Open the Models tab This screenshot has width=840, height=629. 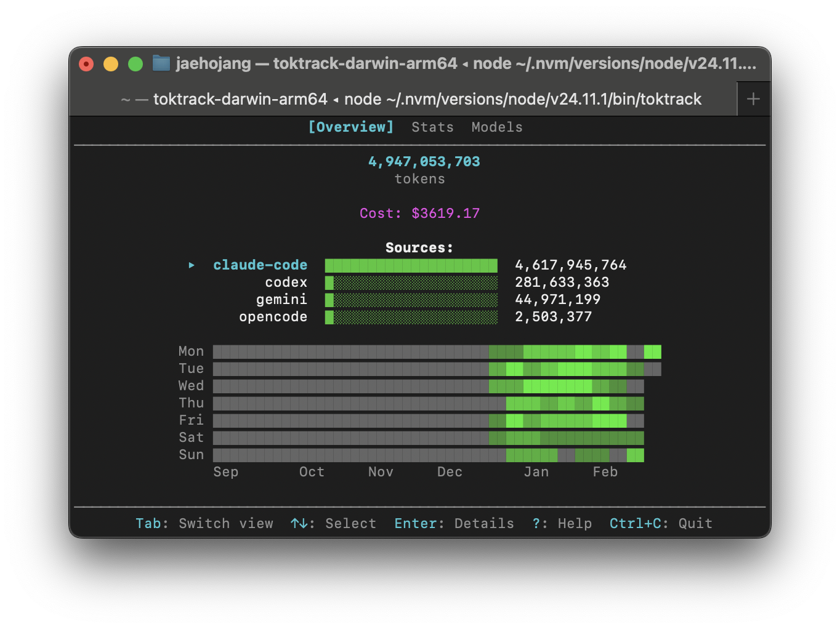click(496, 127)
